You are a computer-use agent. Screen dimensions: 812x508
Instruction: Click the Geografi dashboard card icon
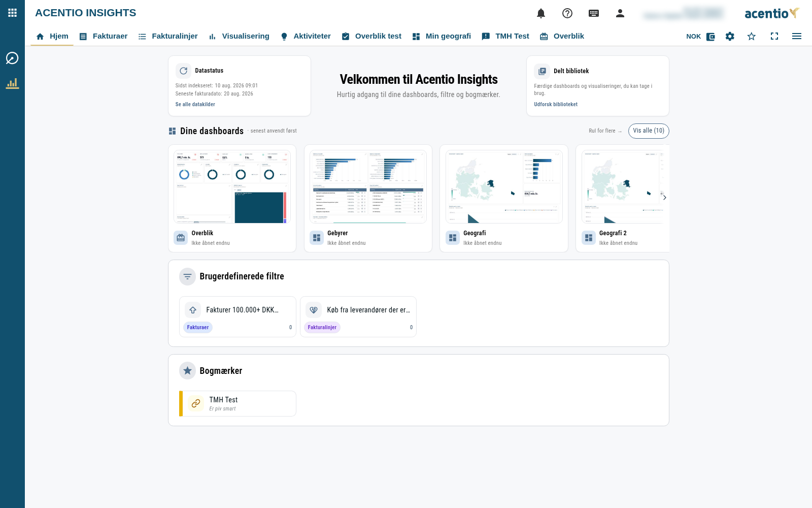[453, 238]
